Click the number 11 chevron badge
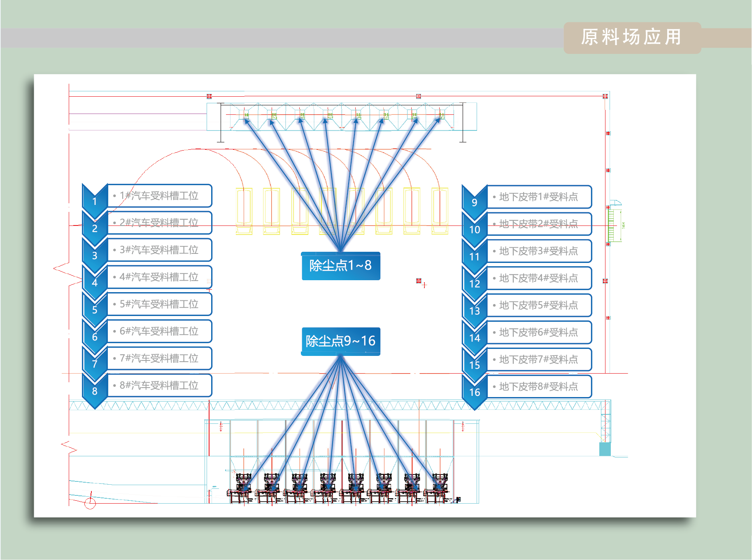Viewport: 752px width, 560px height. pos(475,256)
